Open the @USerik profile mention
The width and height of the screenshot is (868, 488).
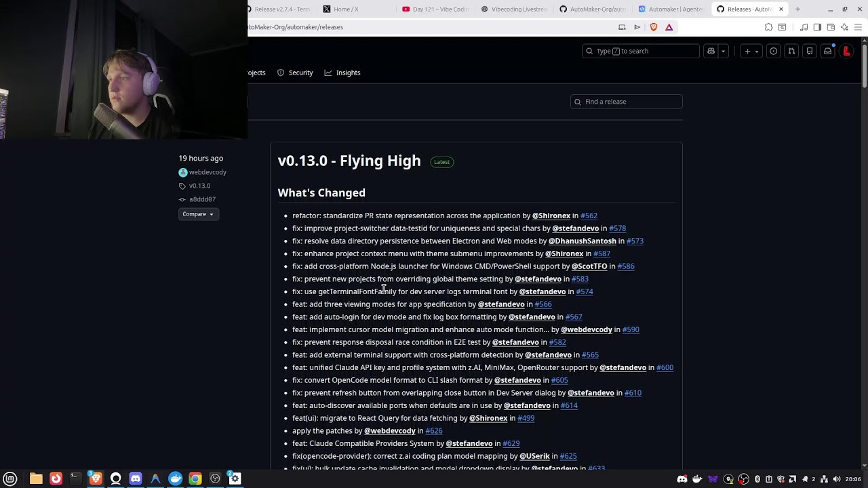point(534,456)
